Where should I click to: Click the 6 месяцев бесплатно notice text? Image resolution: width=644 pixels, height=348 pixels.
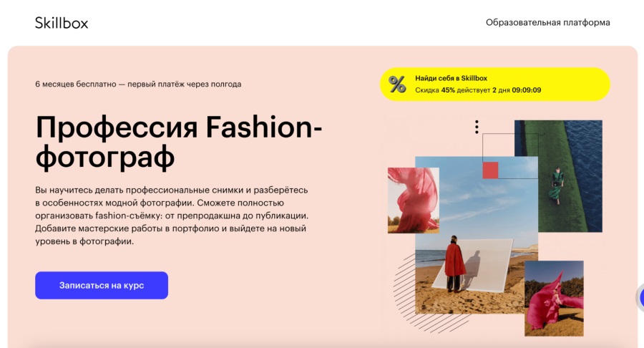[138, 84]
